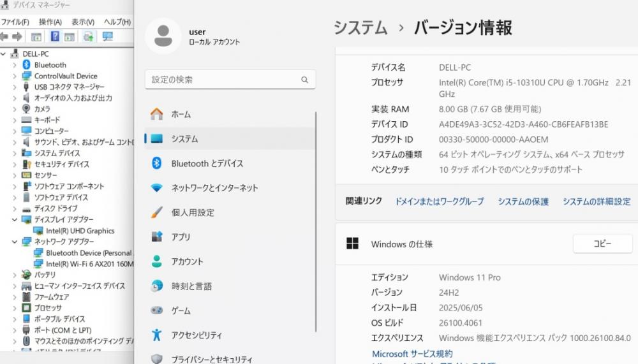
Task: Select the プロセッサ device icon
Action: [26, 308]
